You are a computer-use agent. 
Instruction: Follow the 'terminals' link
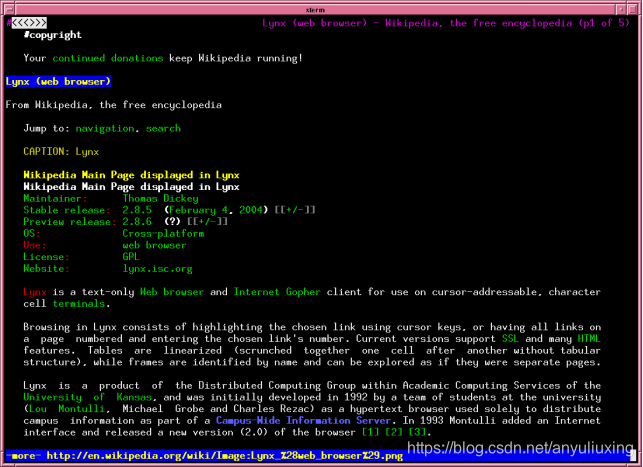(x=79, y=304)
